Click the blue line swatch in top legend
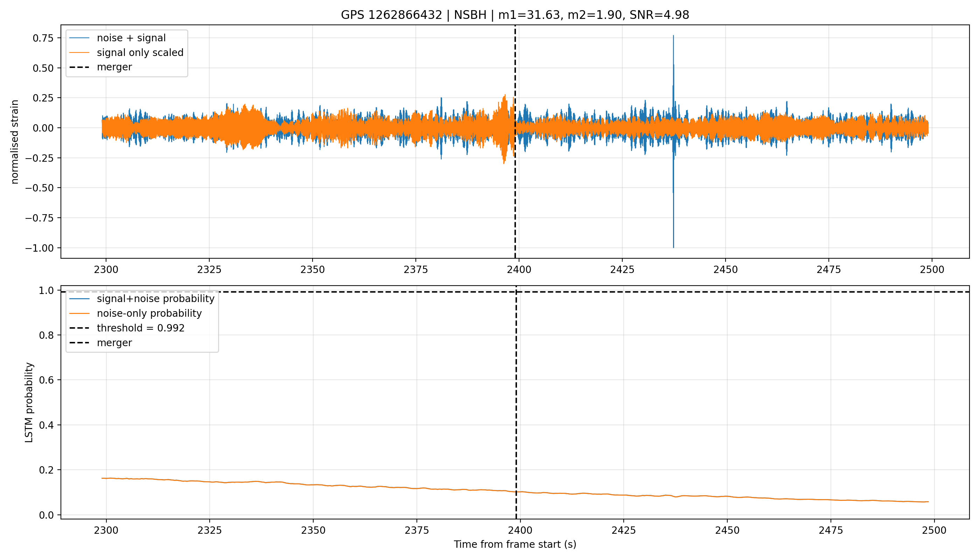This screenshot has height=560, width=980. (x=79, y=38)
